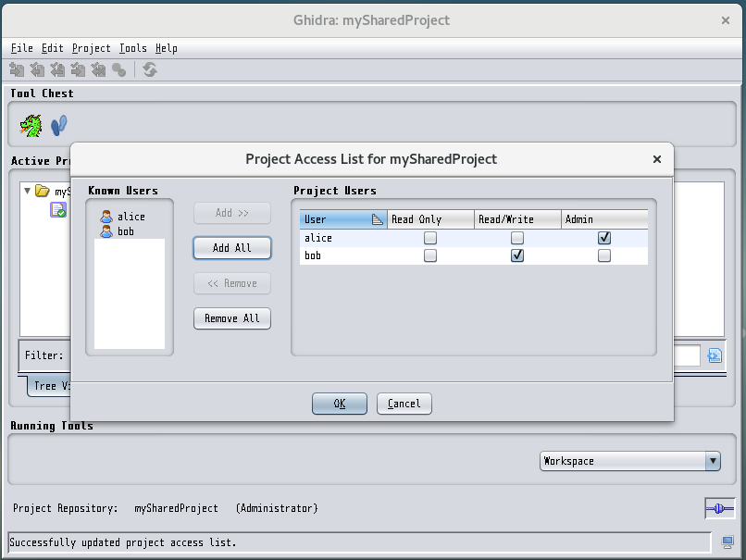Click the Read/Write column header
This screenshot has height=560, width=746.
coord(517,219)
